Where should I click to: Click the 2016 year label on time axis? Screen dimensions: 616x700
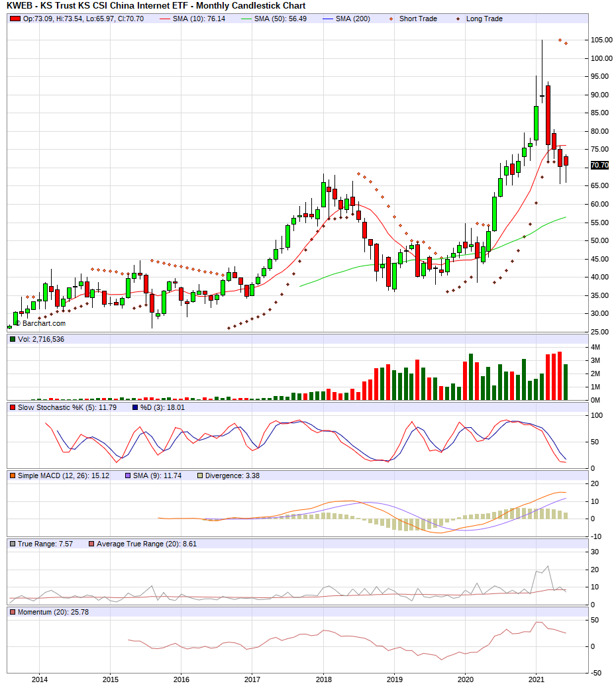(181, 679)
